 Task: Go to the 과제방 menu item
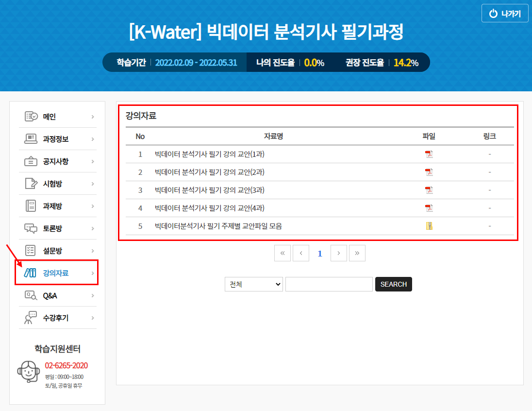tap(58, 206)
